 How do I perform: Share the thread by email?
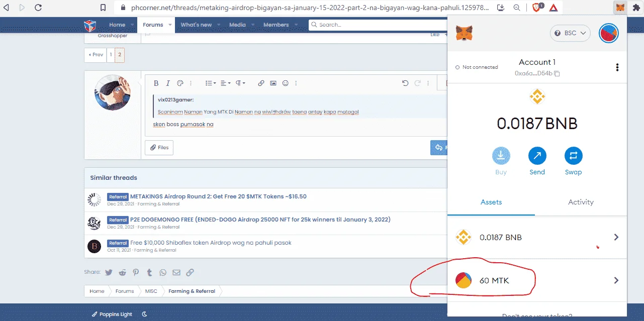pyautogui.click(x=176, y=272)
